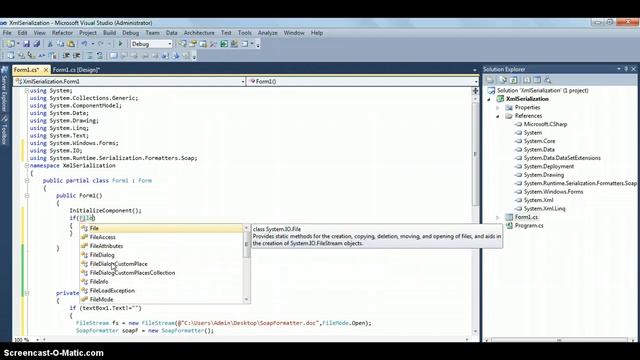Click the Uncomment selected lines toolbar icon
This screenshot has width=640, height=360.
pyautogui.click(x=100, y=56)
